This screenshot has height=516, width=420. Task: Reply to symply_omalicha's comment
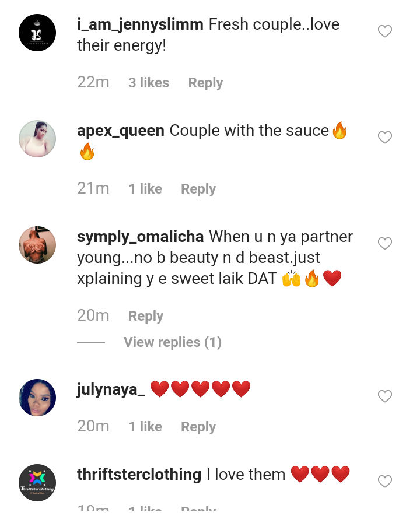pyautogui.click(x=146, y=316)
